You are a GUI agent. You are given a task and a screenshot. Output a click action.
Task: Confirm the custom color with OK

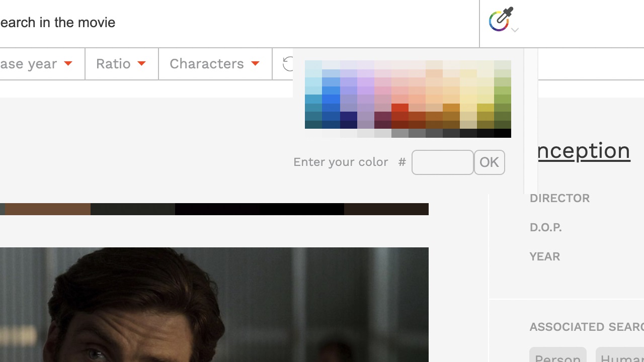pos(490,162)
